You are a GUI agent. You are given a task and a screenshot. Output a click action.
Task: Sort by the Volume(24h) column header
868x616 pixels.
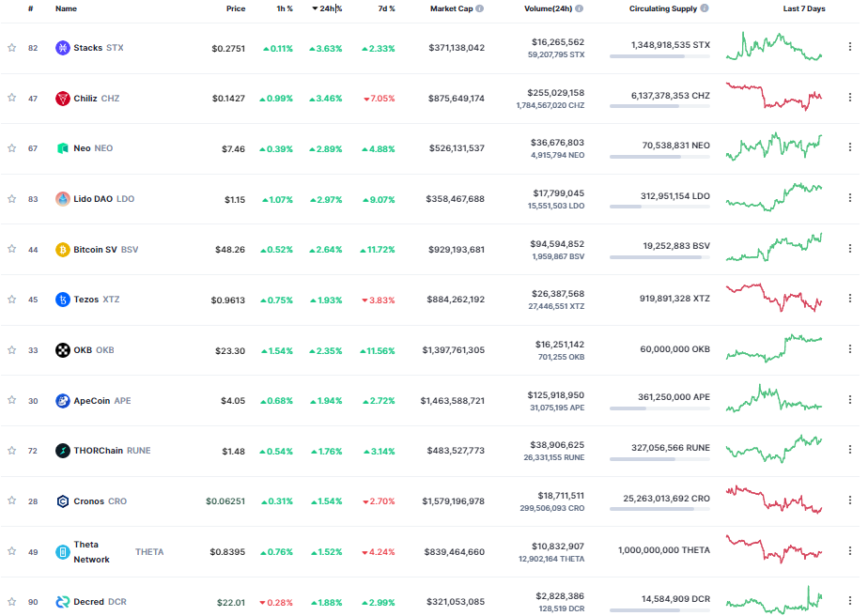548,8
